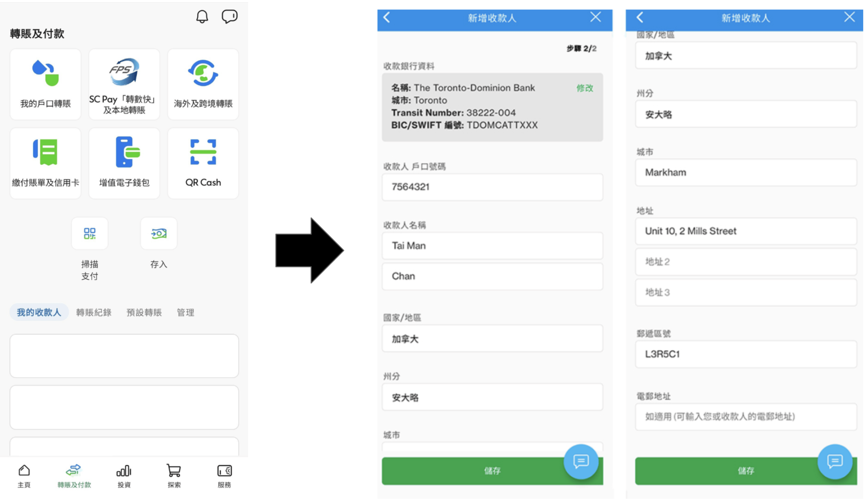Click 郵遞區號 field showing L3R5C1
The height and width of the screenshot is (499, 868).
click(746, 354)
